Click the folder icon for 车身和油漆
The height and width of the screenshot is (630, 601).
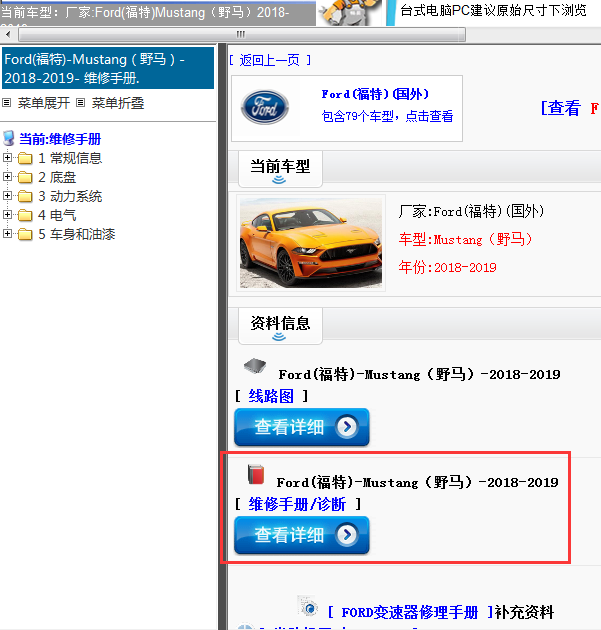(x=25, y=234)
